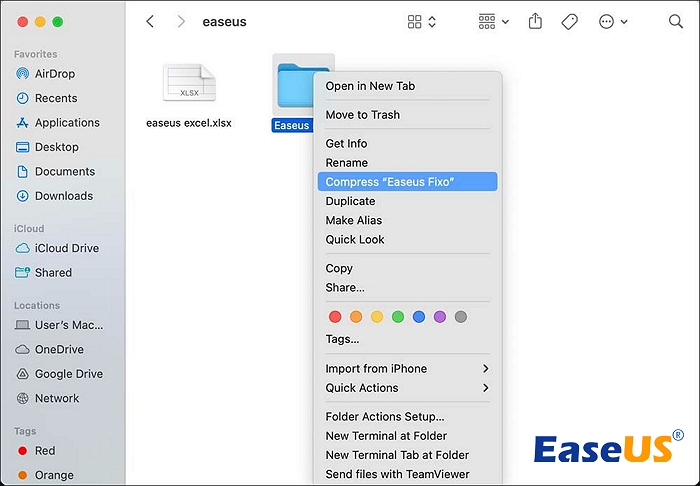Open OneDrive cloud icon

22,349
